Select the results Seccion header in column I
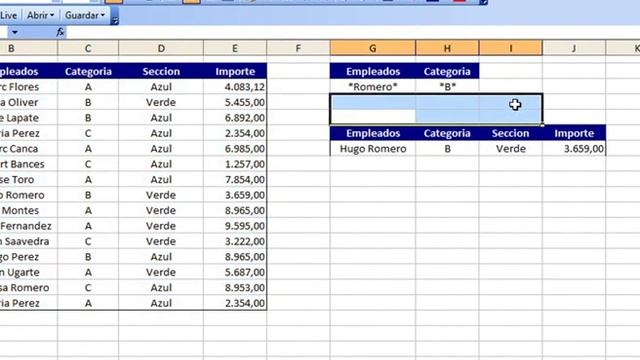Screen dimensions: 640x360 (x=511, y=133)
